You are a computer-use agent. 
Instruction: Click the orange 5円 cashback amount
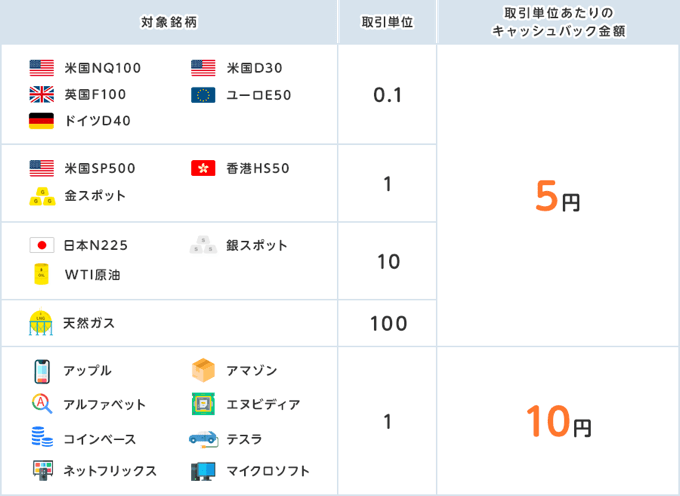[x=558, y=197]
